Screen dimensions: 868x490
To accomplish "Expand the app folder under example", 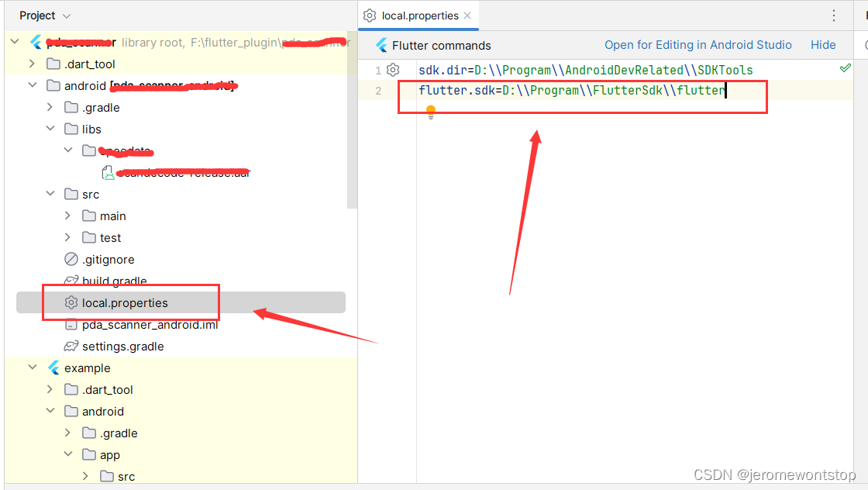I will point(67,454).
